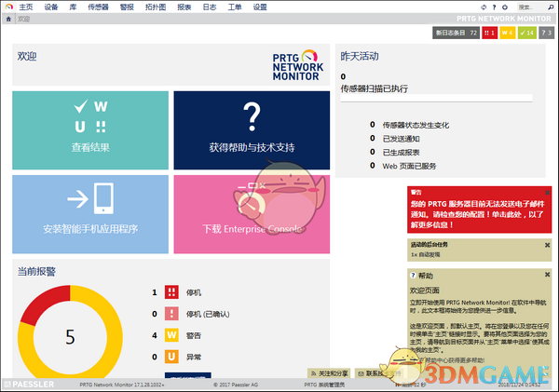
Task: Open the 下载 Enterprise Console tile
Action: (252, 214)
